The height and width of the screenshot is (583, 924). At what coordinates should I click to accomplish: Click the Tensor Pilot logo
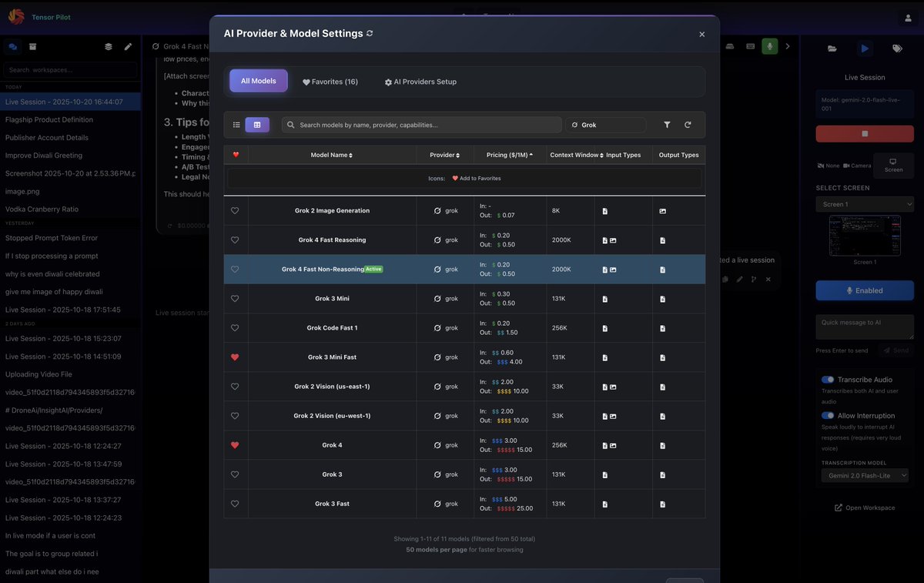click(16, 17)
